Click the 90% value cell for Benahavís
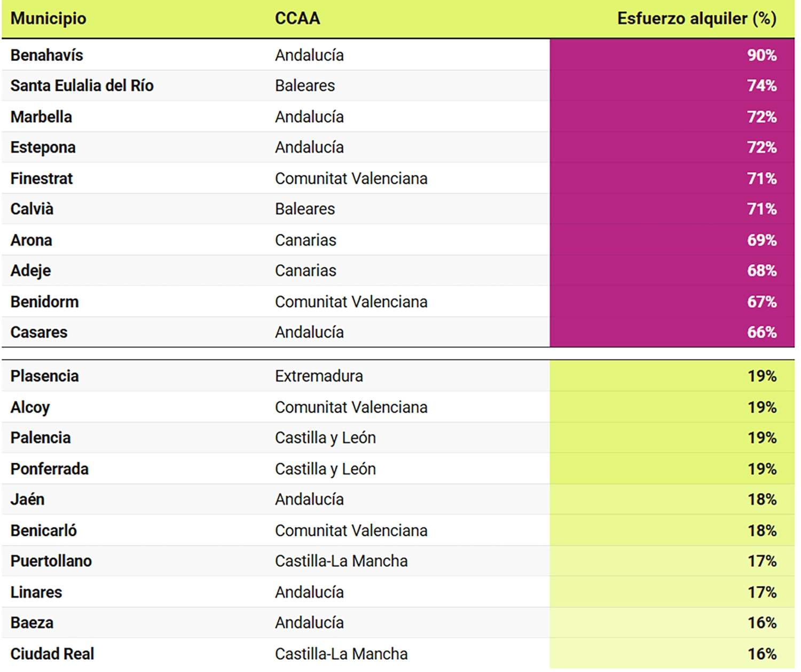This screenshot has height=672, width=801. pos(761,55)
